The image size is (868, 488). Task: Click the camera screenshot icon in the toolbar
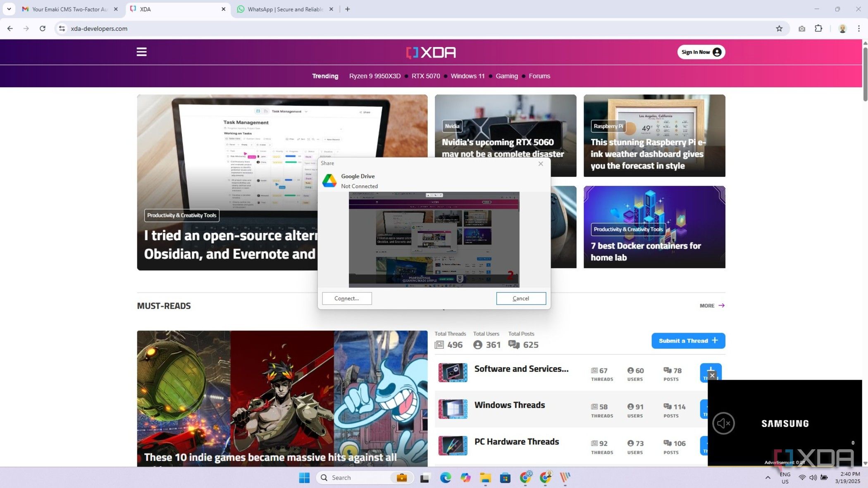click(x=801, y=29)
